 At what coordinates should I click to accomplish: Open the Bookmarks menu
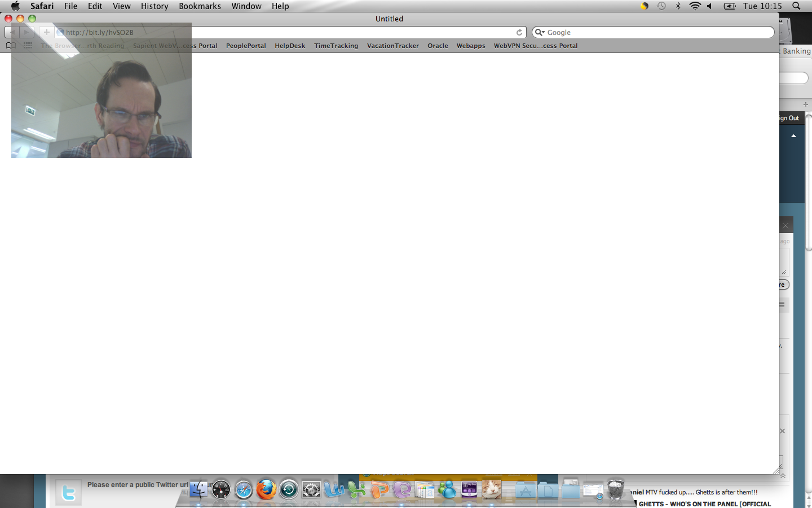(200, 6)
